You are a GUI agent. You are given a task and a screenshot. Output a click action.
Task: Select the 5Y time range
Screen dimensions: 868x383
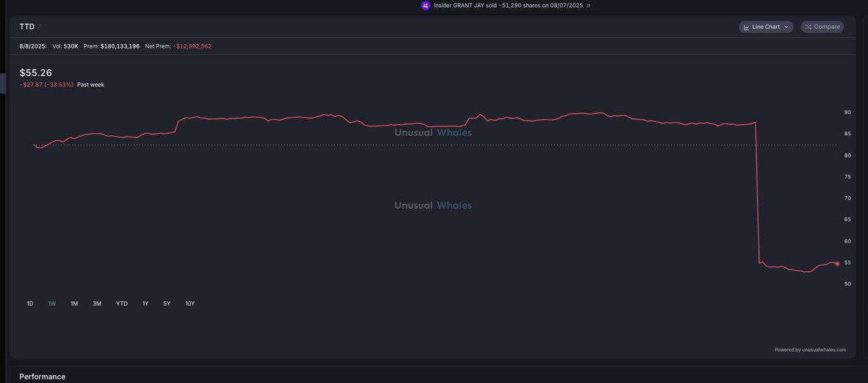pos(166,304)
